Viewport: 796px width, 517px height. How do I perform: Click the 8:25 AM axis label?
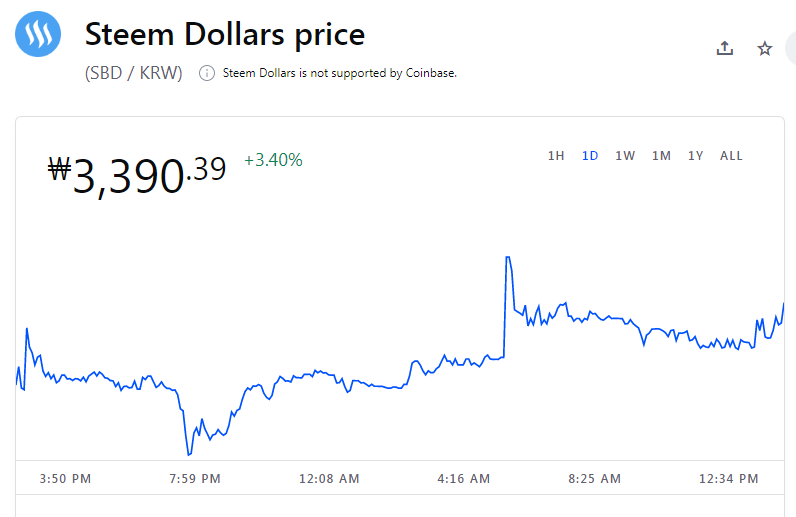click(594, 478)
